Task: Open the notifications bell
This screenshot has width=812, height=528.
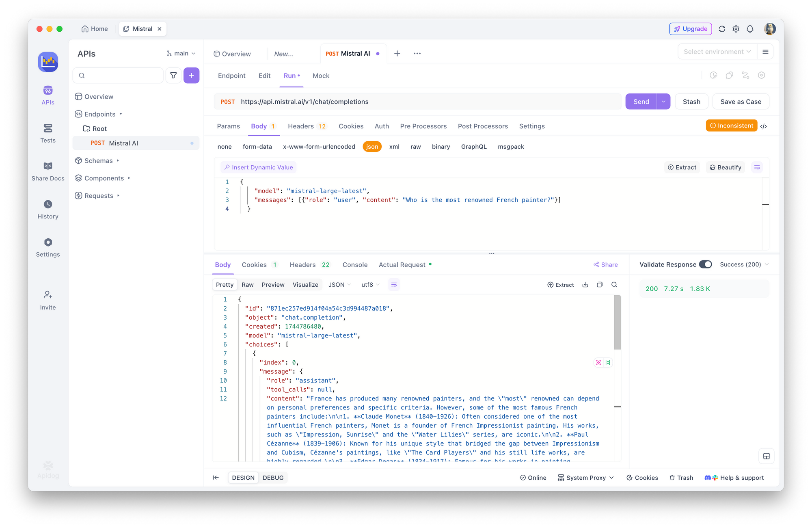Action: [x=750, y=29]
